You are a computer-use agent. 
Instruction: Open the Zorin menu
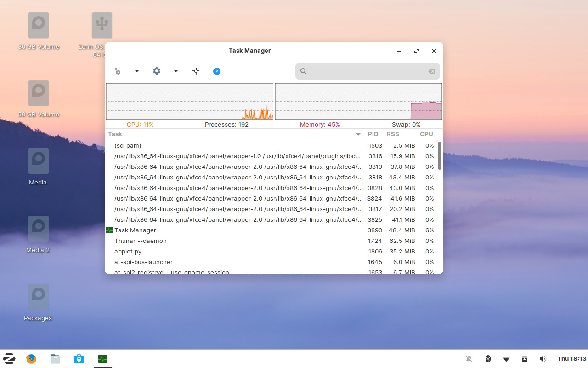[9, 358]
